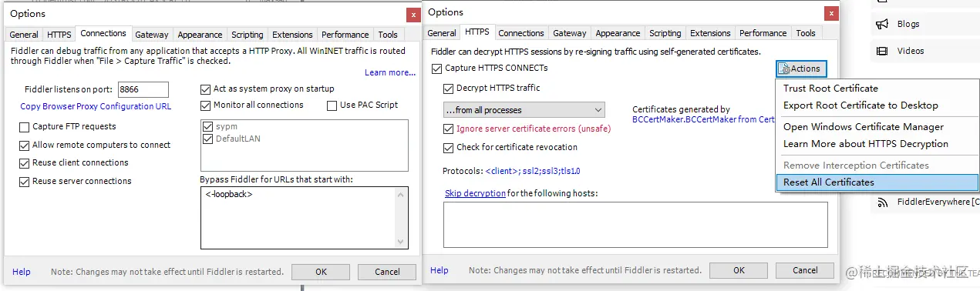Open the Copy Browser Proxy Configuration URL link

[96, 106]
